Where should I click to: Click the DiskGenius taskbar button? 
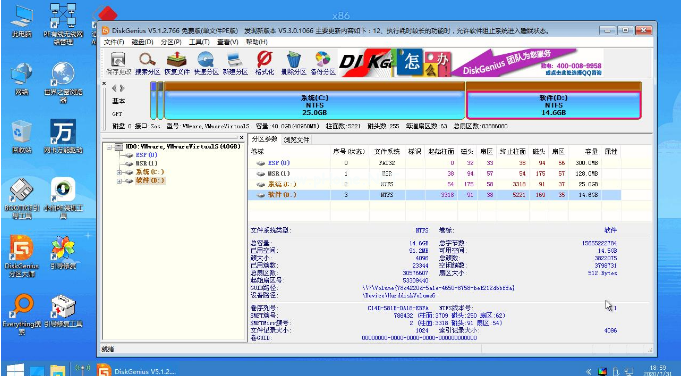(x=136, y=371)
